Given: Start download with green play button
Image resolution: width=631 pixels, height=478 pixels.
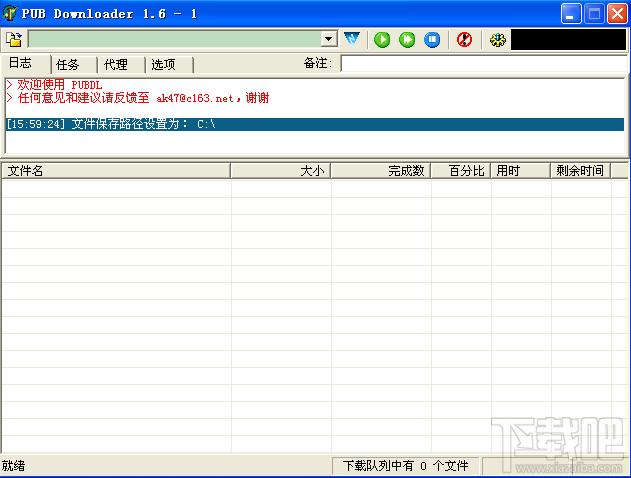Looking at the screenshot, I should (382, 40).
